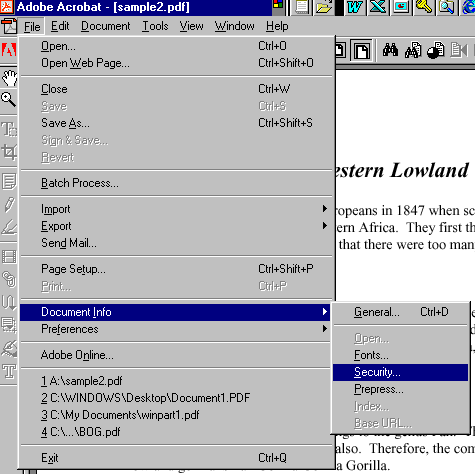Open the Tools menu
The width and height of the screenshot is (475, 474).
point(155,26)
